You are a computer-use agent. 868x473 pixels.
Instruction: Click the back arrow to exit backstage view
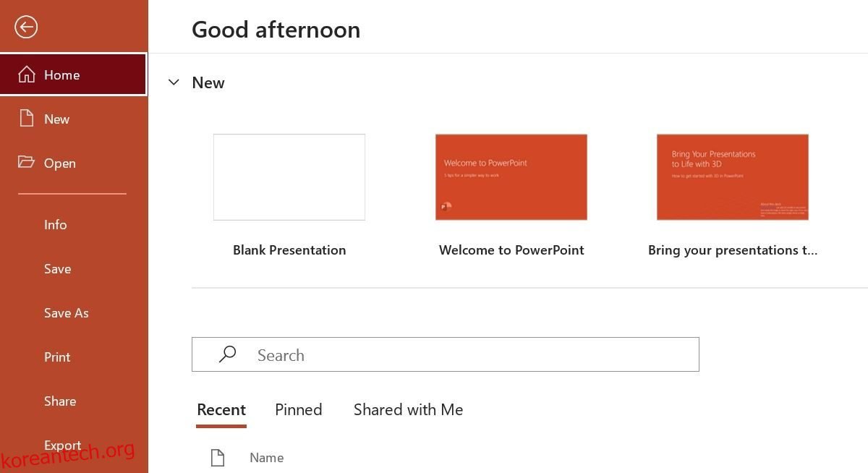point(25,27)
